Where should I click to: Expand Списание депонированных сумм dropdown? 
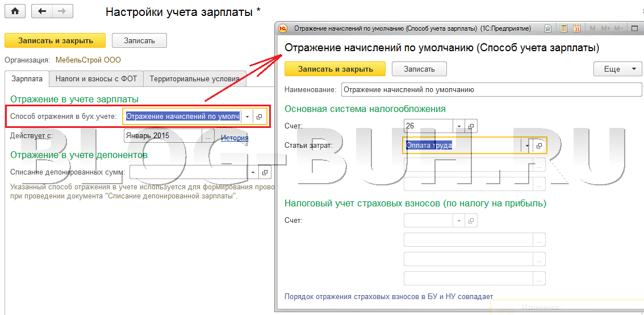point(253,172)
